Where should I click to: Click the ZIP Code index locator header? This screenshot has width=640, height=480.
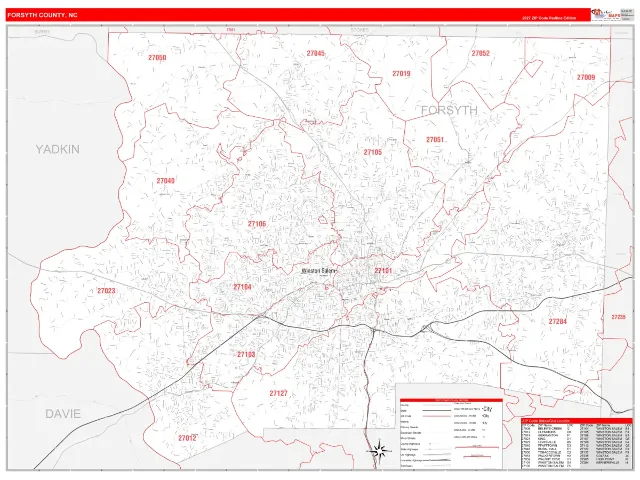click(576, 420)
